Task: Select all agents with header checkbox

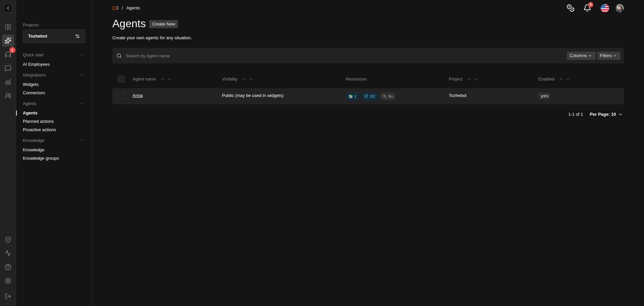Action: (x=121, y=79)
